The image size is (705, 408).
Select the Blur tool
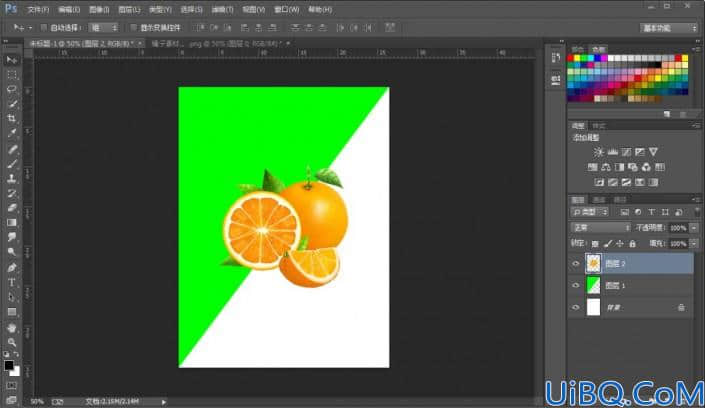tap(12, 237)
